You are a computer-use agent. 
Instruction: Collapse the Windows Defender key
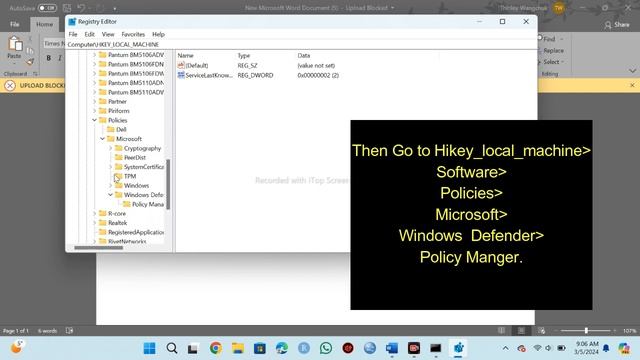[x=111, y=195]
